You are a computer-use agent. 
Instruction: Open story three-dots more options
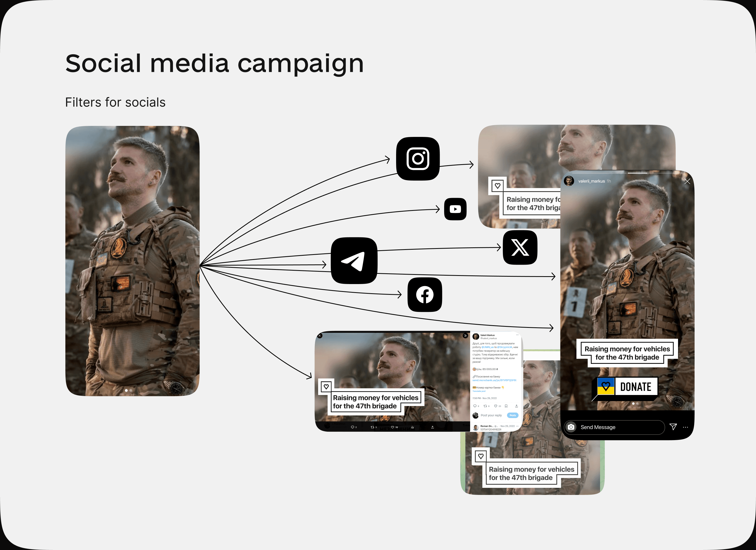[x=685, y=427]
